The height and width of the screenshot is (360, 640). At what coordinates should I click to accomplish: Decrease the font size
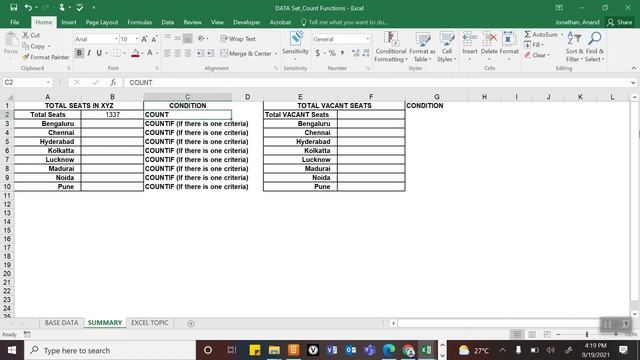point(154,39)
